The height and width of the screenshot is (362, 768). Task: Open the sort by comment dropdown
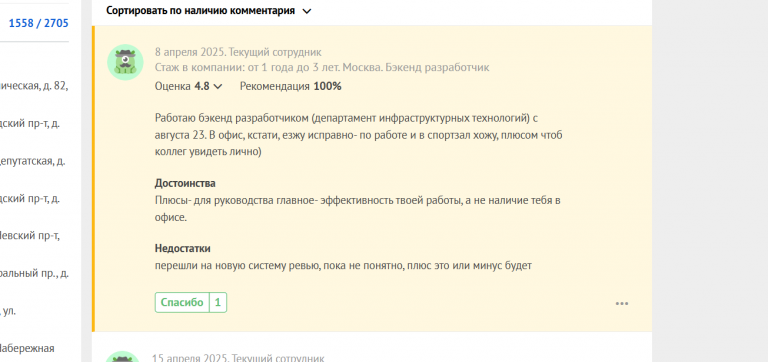click(x=209, y=11)
